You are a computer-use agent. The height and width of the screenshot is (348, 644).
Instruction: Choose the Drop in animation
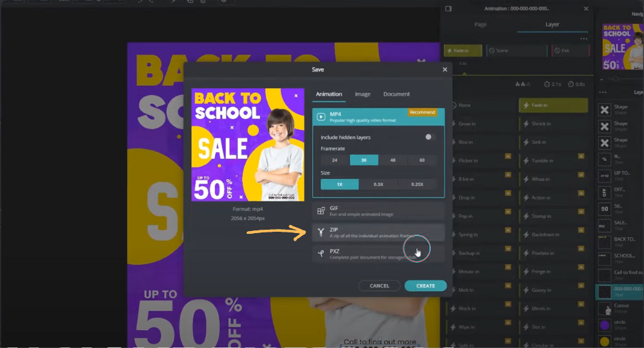(x=480, y=197)
